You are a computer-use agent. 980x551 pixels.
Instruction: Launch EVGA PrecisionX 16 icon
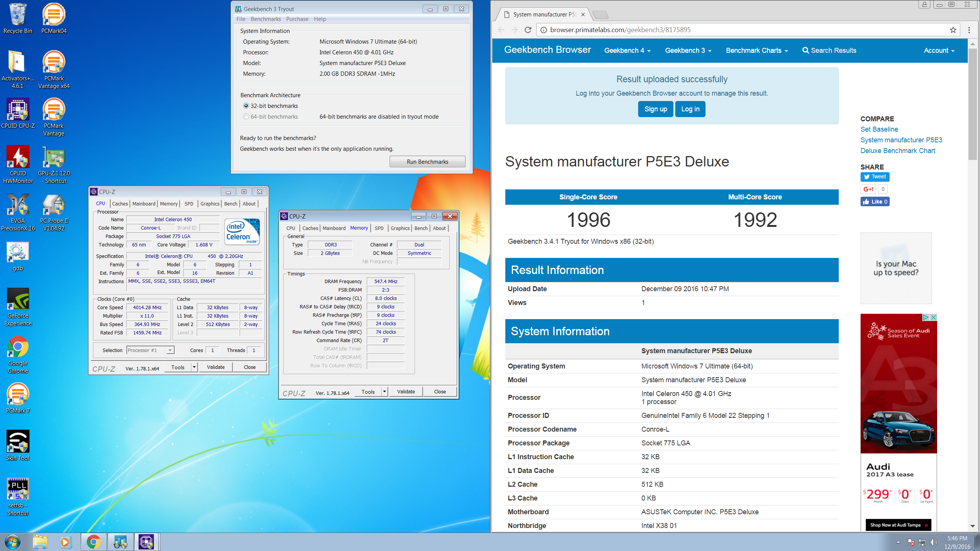click(18, 212)
